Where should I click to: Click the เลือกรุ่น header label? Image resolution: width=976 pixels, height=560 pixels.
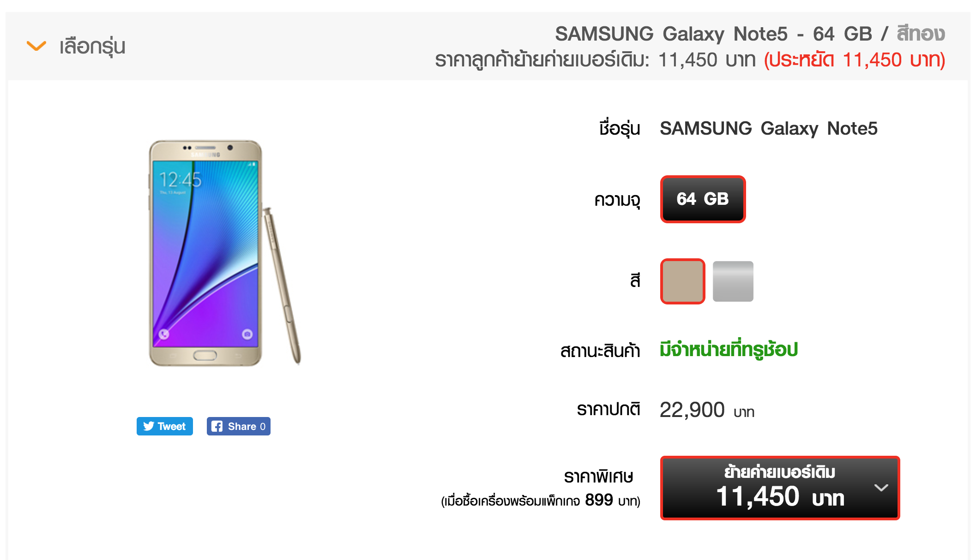tap(92, 47)
